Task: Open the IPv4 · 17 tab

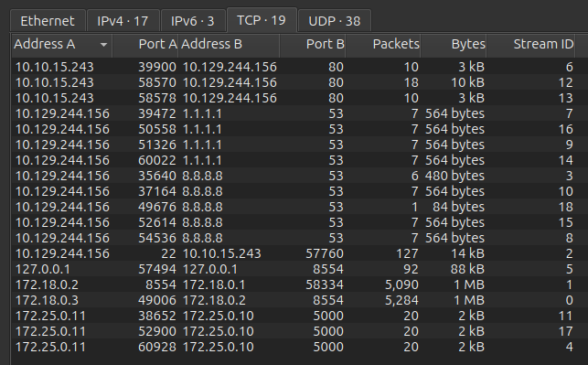Action: 123,21
